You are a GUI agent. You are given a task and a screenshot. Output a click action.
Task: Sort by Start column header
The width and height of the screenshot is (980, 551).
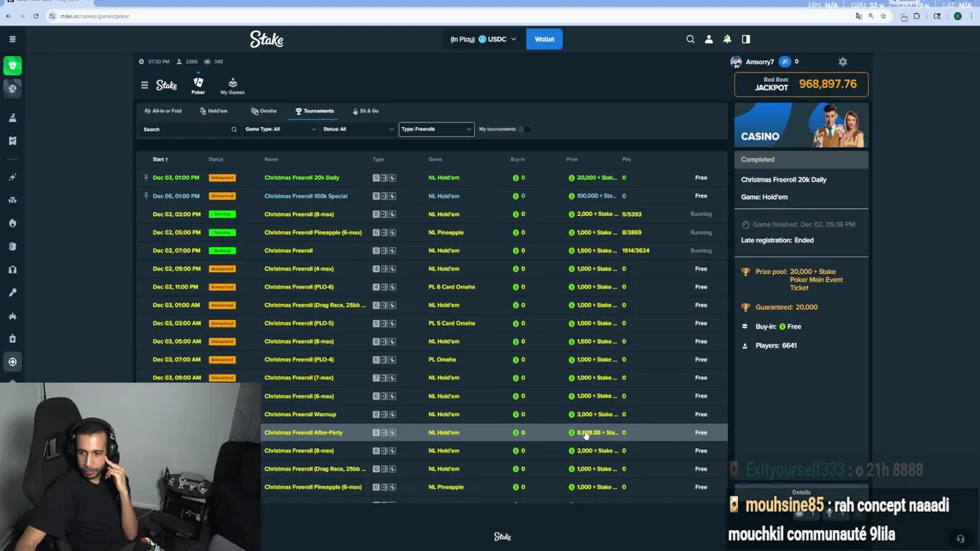point(160,159)
